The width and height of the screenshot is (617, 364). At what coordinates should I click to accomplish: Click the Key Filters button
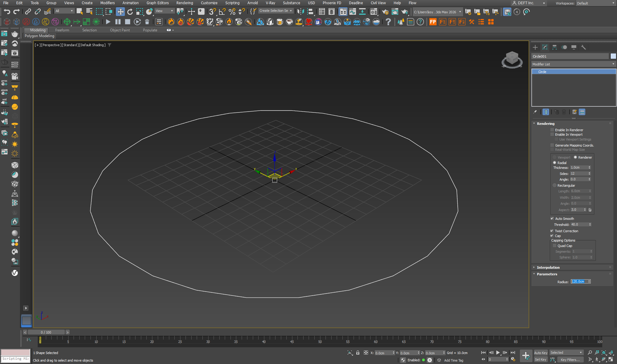click(570, 359)
